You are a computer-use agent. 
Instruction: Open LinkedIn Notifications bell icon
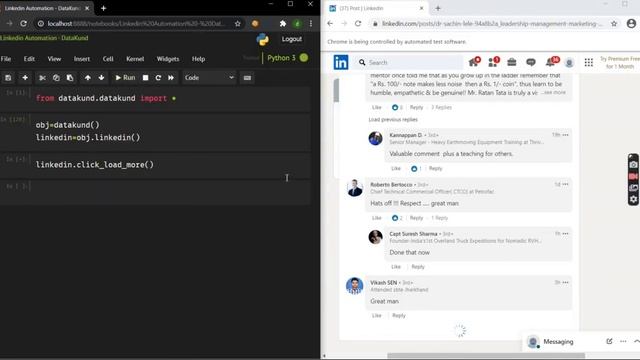pos(551,62)
